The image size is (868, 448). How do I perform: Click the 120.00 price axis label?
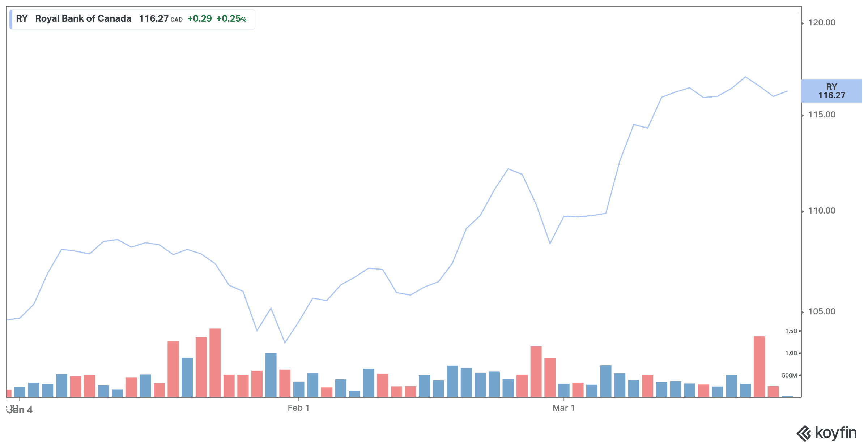[822, 22]
